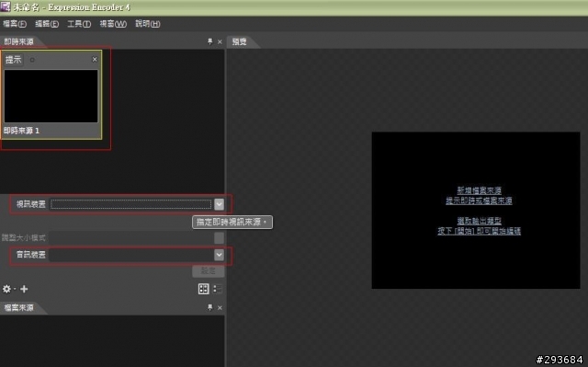Click the 選取輸出類型 link
The height and width of the screenshot is (367, 588).
click(479, 221)
